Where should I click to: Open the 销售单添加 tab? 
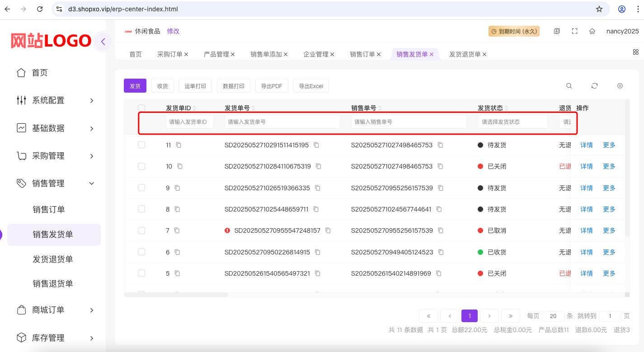pyautogui.click(x=266, y=54)
